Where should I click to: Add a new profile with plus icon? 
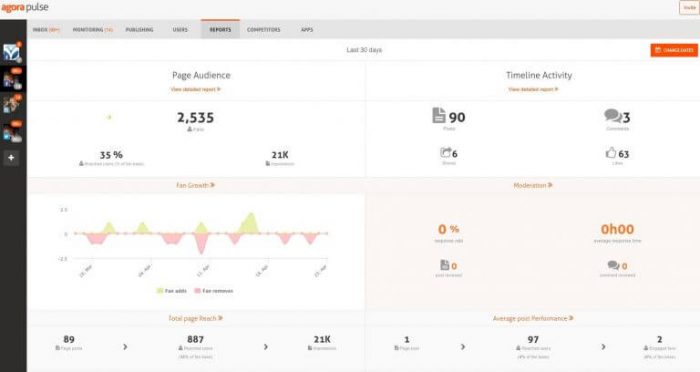[11, 158]
